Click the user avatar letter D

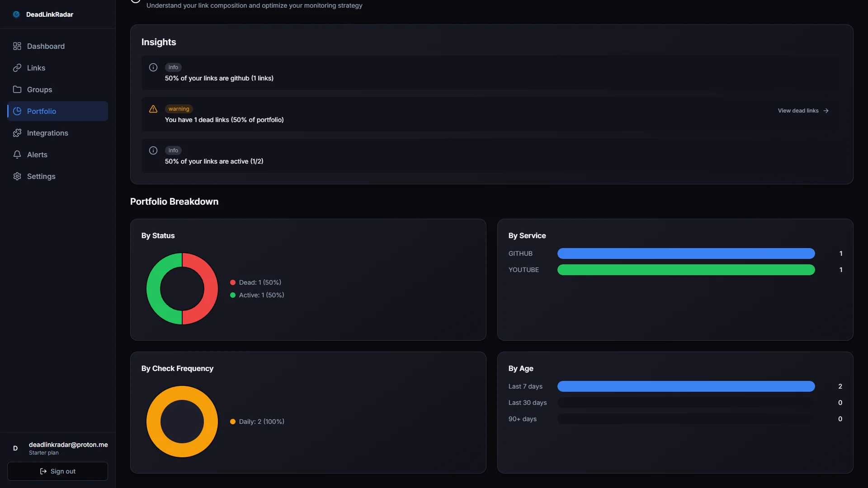(x=15, y=448)
